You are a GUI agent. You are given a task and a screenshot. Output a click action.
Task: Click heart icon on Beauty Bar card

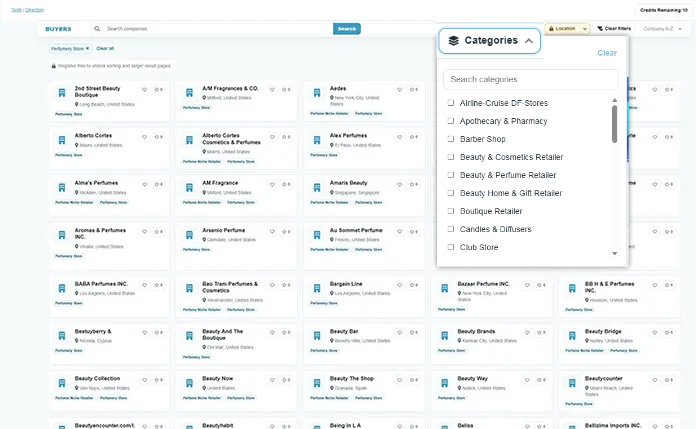click(x=399, y=332)
